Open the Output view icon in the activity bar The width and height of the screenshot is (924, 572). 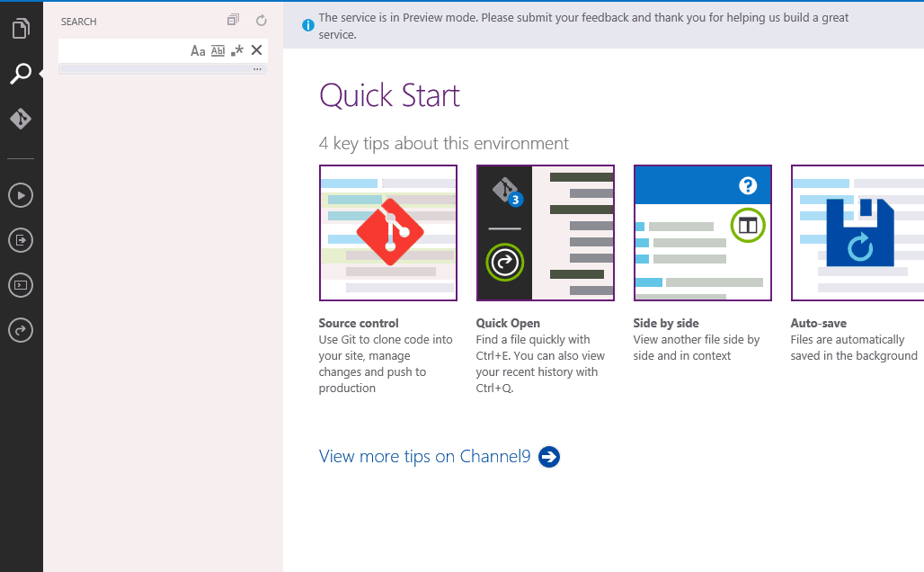click(x=20, y=240)
